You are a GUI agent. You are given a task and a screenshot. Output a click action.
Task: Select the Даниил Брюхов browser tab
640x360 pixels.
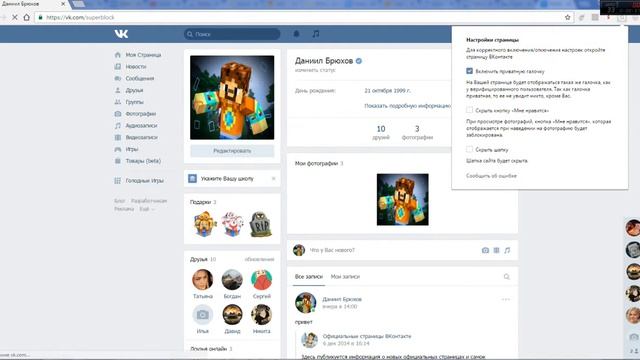[x=33, y=4]
